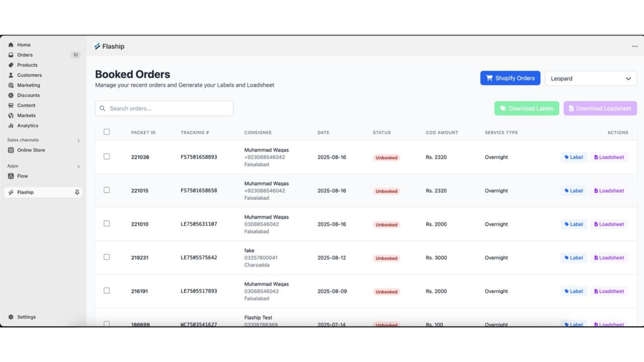
Task: Click the Shopify Orders button
Action: 510,78
